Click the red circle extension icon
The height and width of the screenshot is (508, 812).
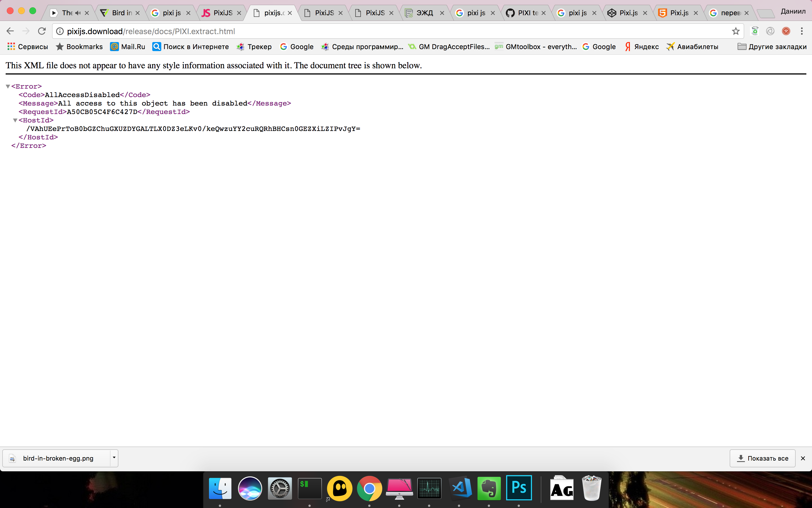[786, 31]
